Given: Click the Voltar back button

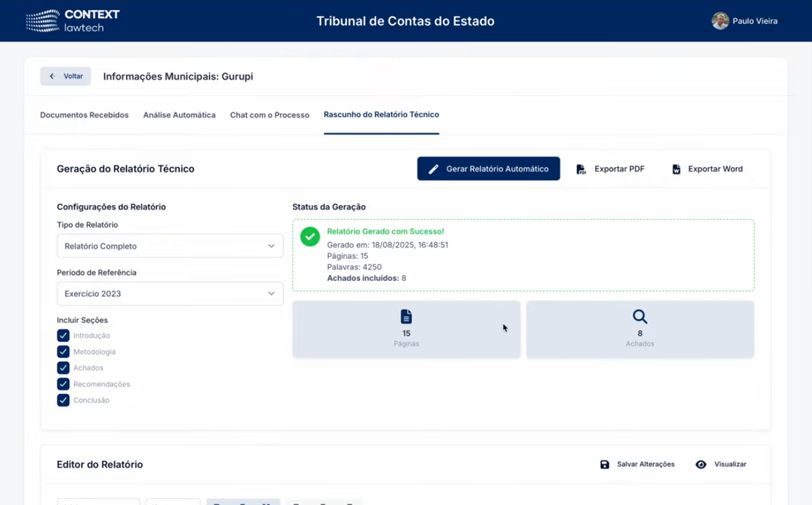Looking at the screenshot, I should pos(65,76).
